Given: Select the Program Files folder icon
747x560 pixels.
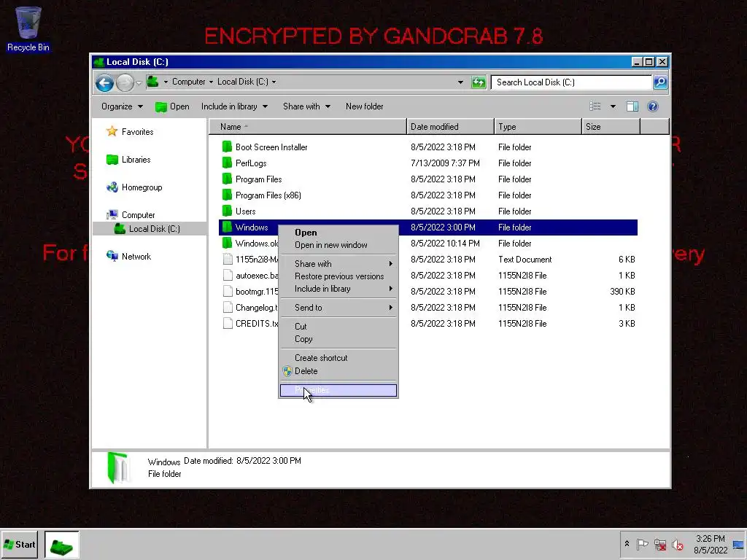Looking at the screenshot, I should pos(228,179).
